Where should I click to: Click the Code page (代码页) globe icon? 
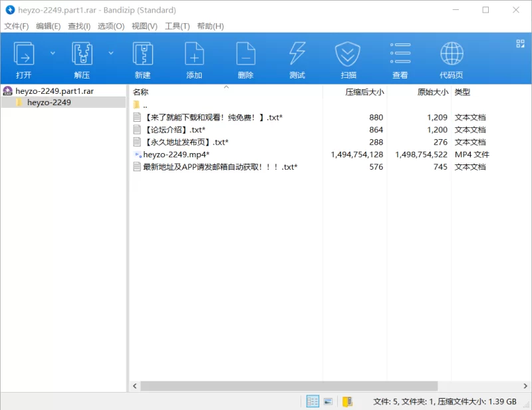452,54
